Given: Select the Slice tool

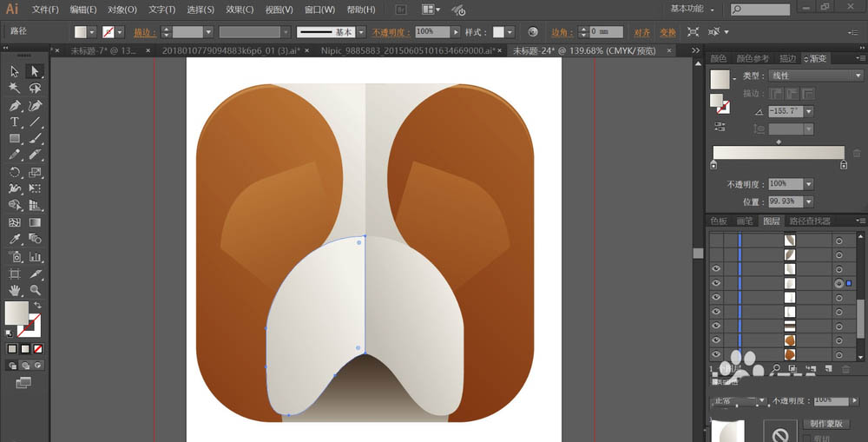Looking at the screenshot, I should [x=35, y=274].
